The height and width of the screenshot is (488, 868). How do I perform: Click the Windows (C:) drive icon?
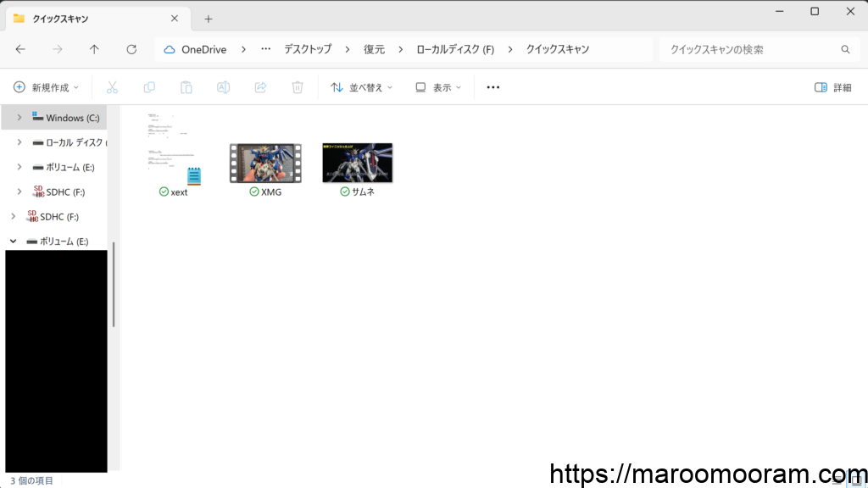point(37,117)
